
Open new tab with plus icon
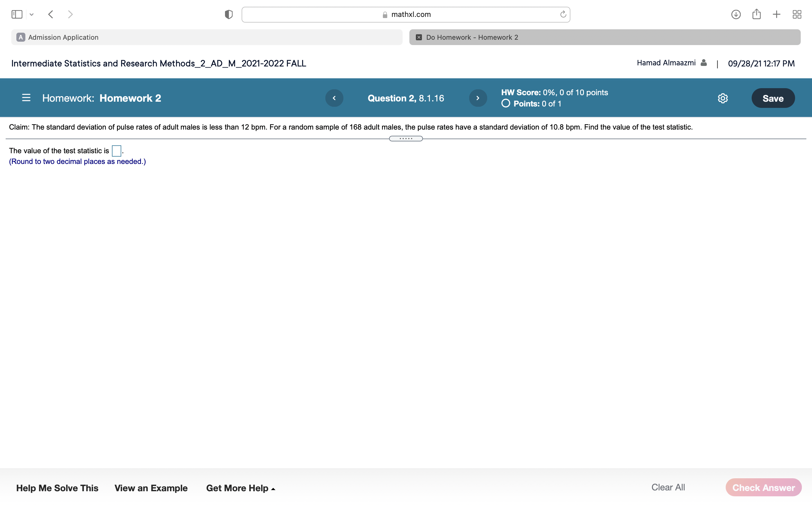coord(776,14)
